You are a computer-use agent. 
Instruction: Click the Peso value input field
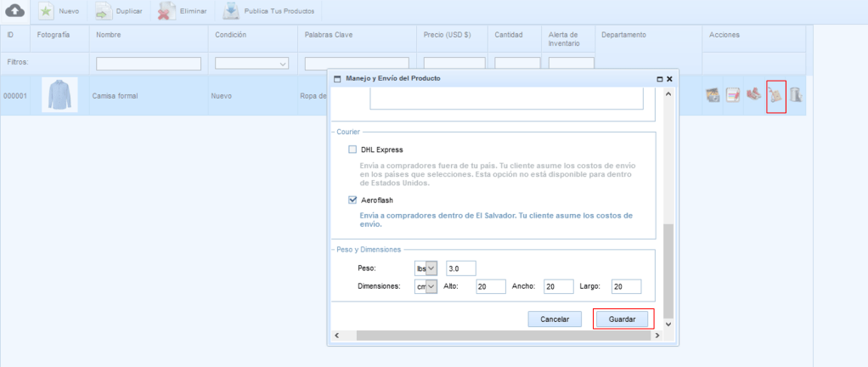tap(461, 268)
